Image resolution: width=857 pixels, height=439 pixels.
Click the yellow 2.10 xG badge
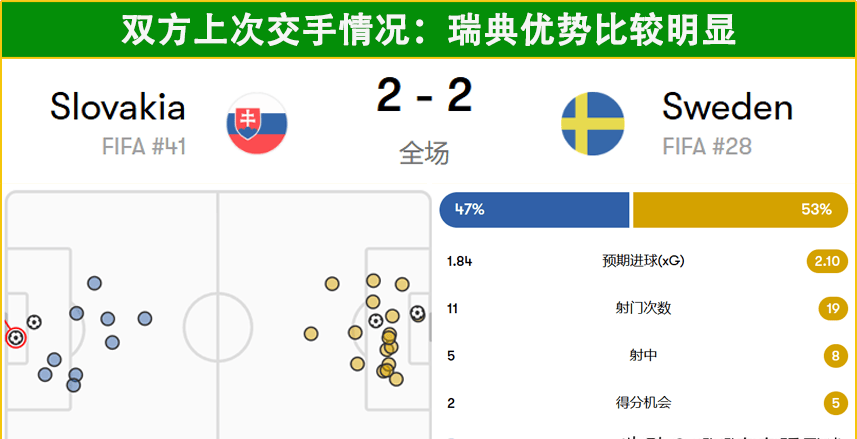pyautogui.click(x=827, y=261)
